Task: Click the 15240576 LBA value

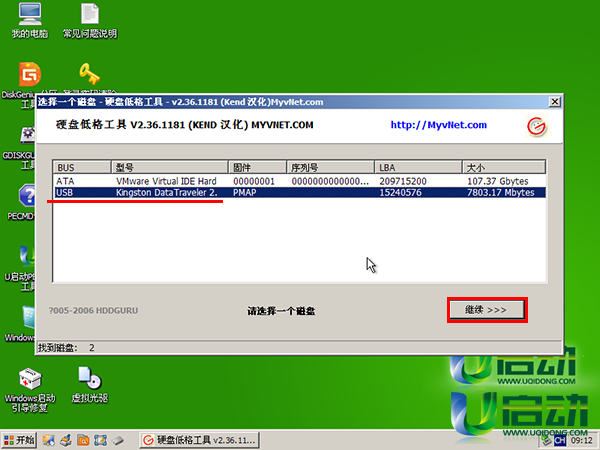Action: (400, 192)
